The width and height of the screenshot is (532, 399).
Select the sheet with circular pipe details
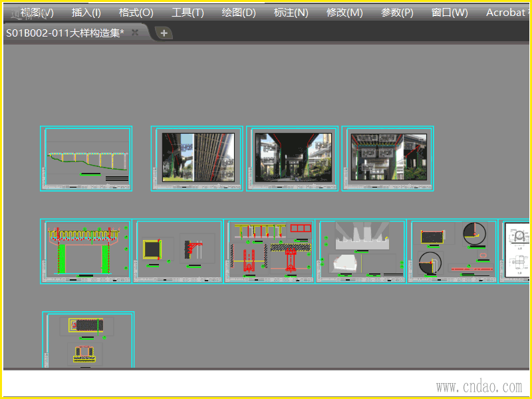pyautogui.click(x=453, y=251)
